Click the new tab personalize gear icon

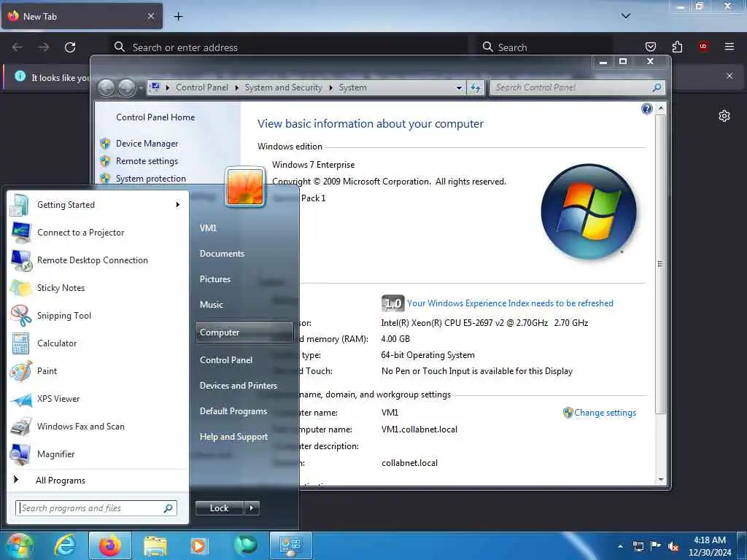724,116
